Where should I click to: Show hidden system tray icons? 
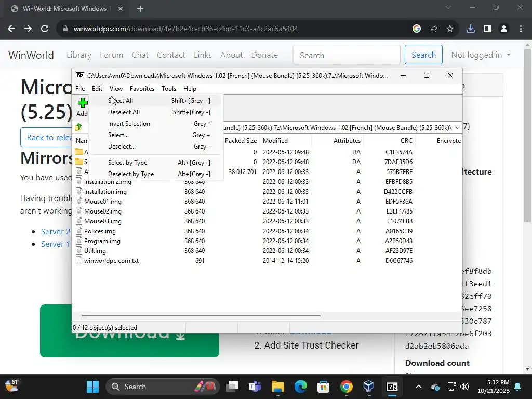click(x=419, y=387)
